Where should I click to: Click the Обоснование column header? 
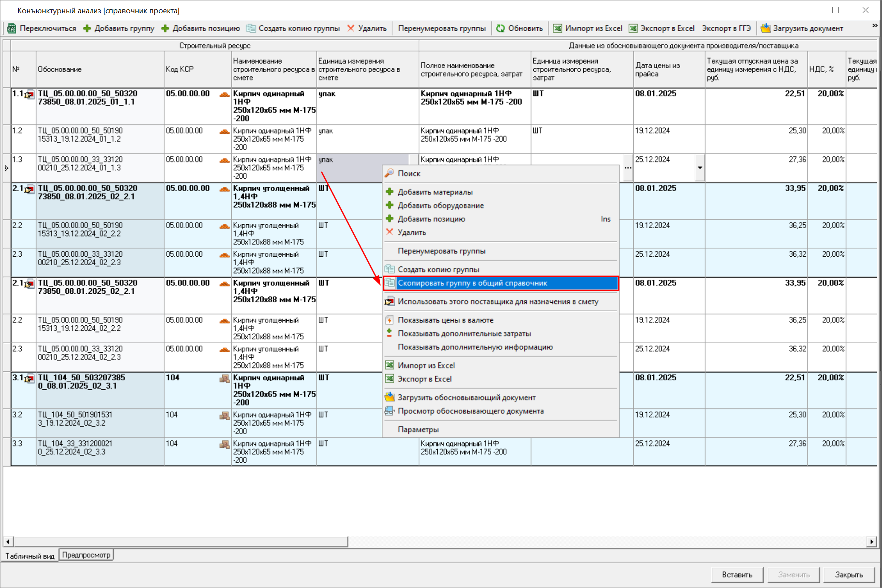tap(100, 70)
